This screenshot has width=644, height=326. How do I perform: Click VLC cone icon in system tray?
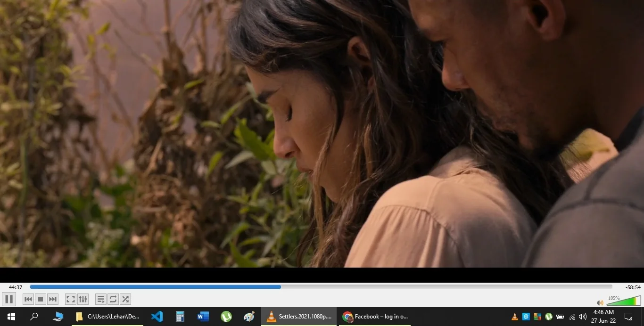pos(514,317)
